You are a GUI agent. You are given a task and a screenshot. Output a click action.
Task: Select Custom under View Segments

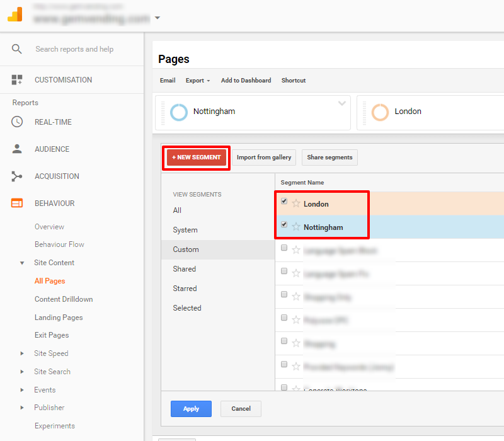[x=186, y=249]
